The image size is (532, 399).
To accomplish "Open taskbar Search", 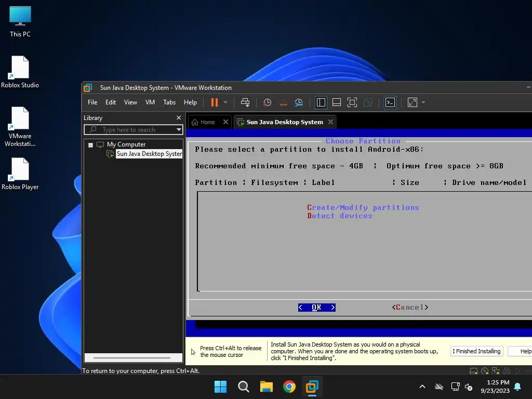I will coord(243,387).
